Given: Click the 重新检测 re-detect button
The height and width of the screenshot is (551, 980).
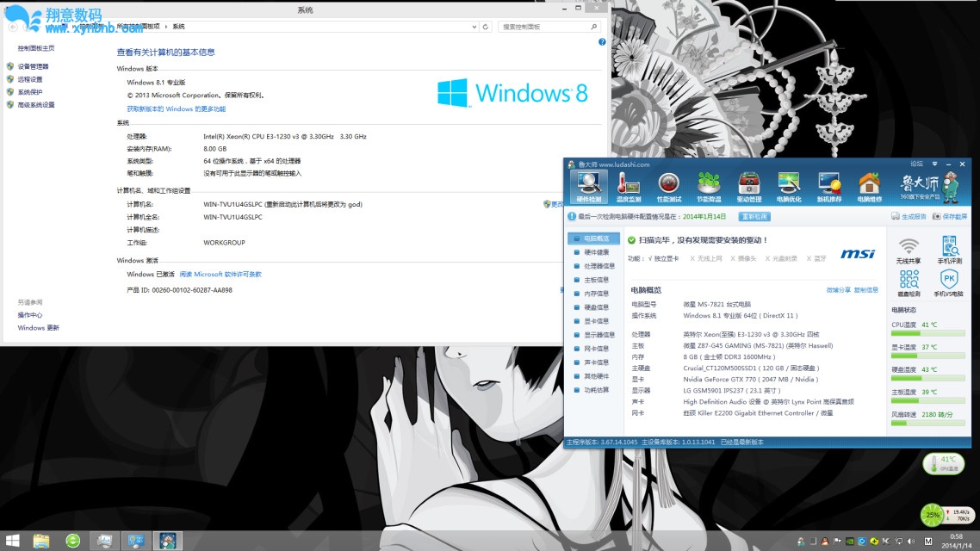Looking at the screenshot, I should tap(754, 216).
